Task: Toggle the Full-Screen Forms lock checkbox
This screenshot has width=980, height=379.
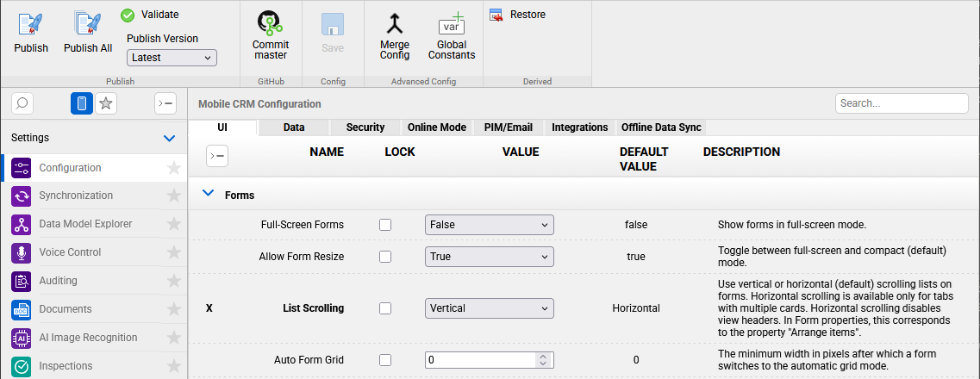Action: pos(385,225)
